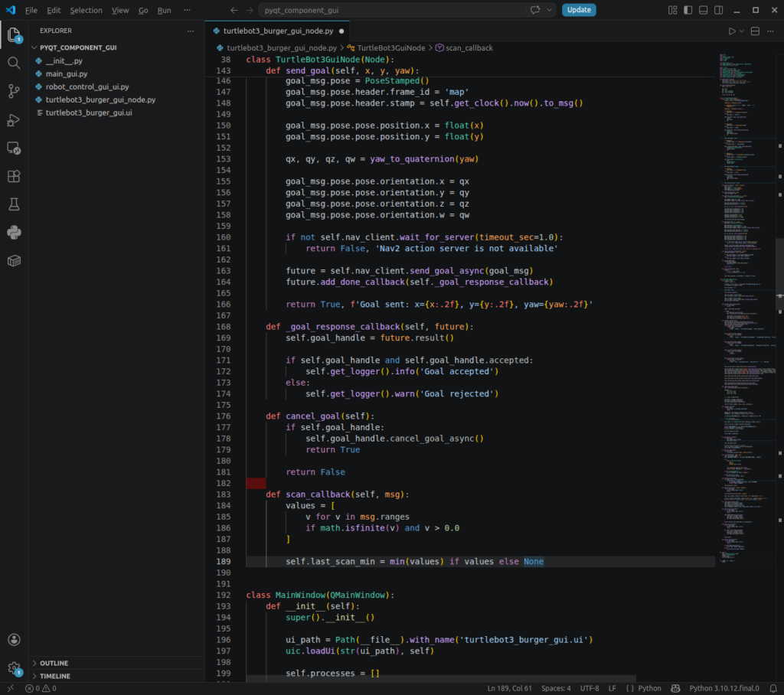The height and width of the screenshot is (695, 784).
Task: Open __init__.py in Explorer
Action: point(116,60)
